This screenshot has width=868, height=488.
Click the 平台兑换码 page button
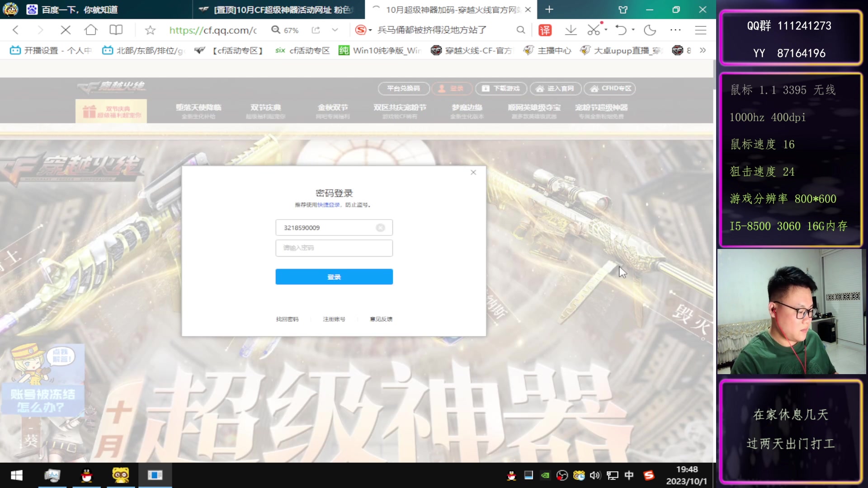point(403,89)
